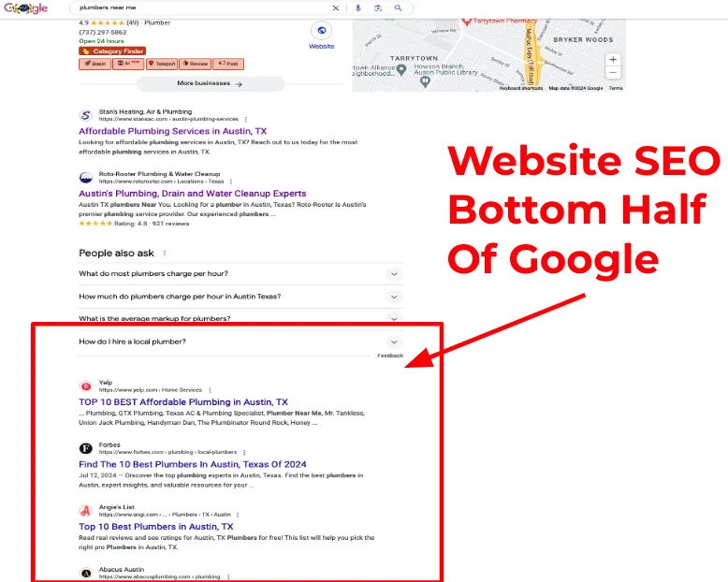Open more options for Stan's Heating result

tap(245, 119)
